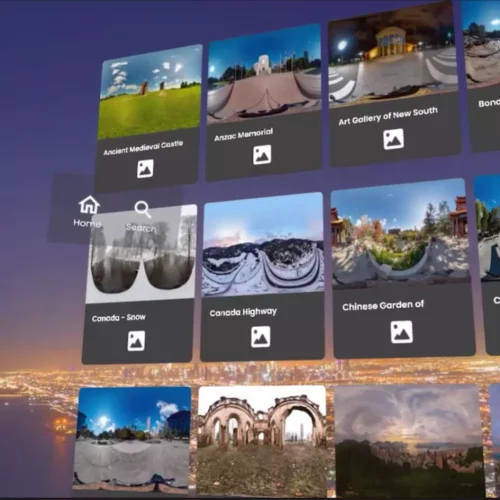The image size is (500, 500).
Task: Open the Anzac Memorial panorama thumbnail
Action: [x=264, y=74]
